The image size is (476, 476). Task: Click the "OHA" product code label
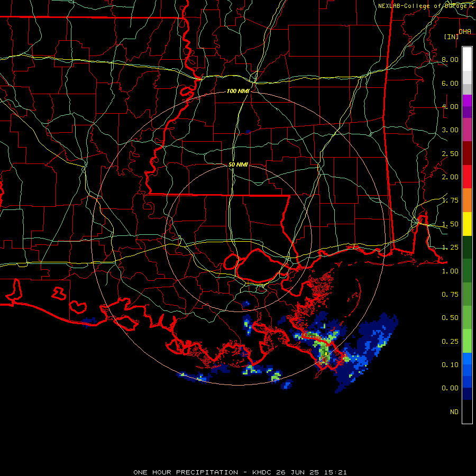[x=465, y=31]
